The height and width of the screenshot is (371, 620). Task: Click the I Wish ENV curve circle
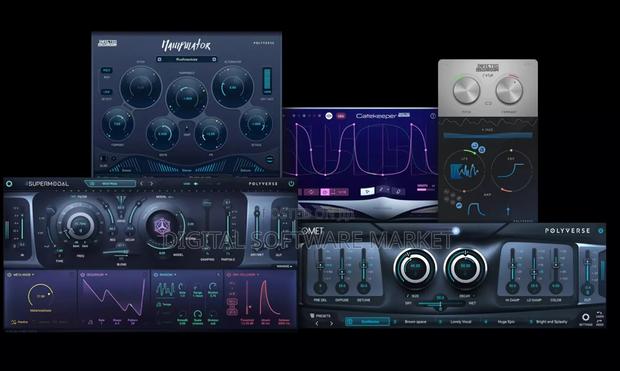tap(511, 171)
